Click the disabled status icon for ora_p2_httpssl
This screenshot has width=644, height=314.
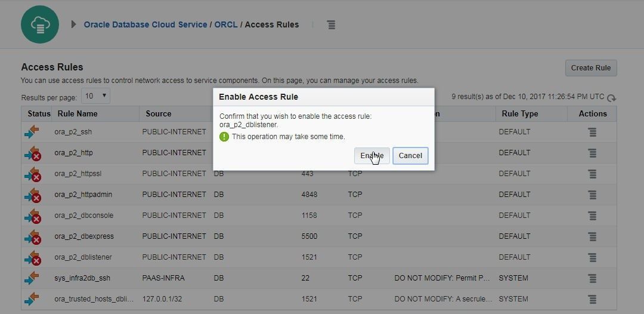click(33, 174)
